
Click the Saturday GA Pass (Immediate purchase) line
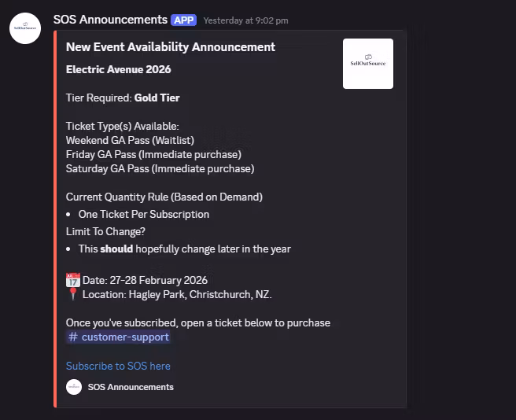(x=160, y=168)
